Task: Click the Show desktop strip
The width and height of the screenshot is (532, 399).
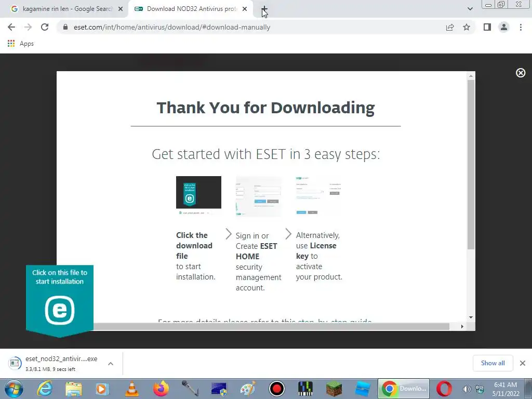Action: (528, 389)
